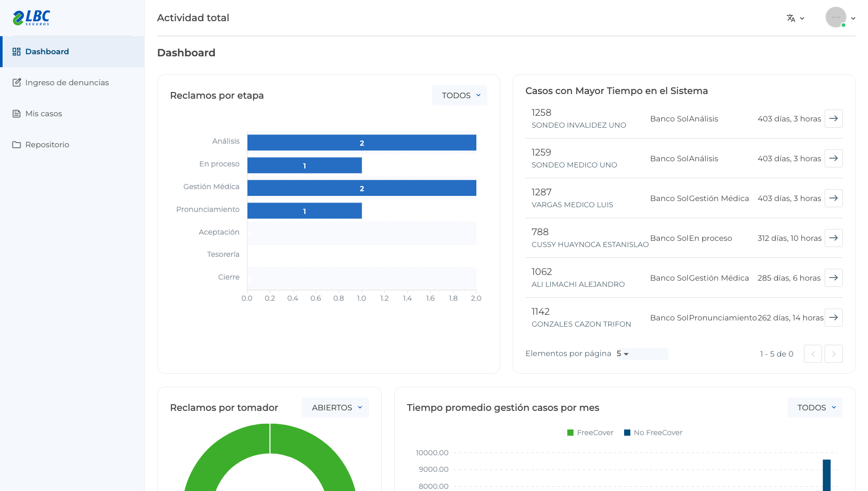
Task: Open case 1287 VARGAS MEDICO LUIS arrow
Action: (x=833, y=198)
